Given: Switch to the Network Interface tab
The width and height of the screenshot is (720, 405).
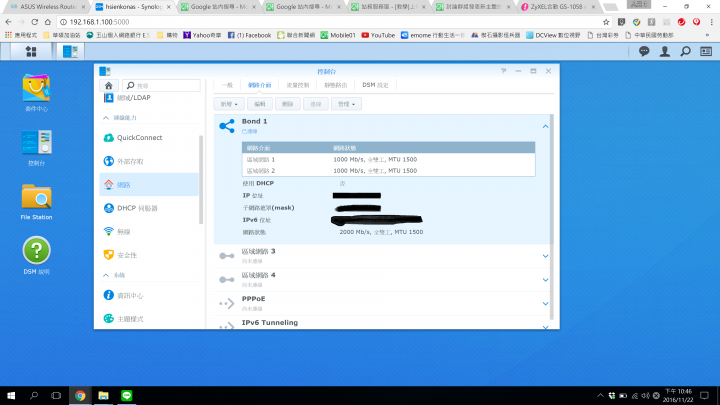Looking at the screenshot, I should point(259,85).
